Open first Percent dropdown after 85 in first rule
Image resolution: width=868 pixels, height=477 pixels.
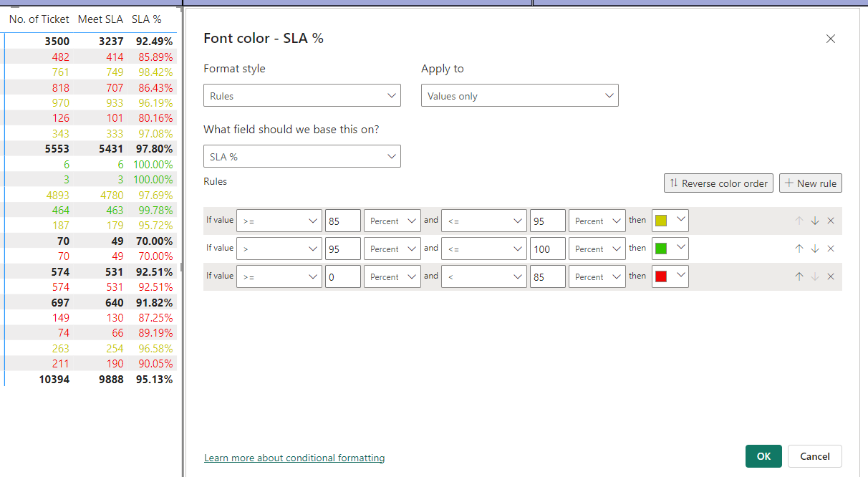click(392, 221)
